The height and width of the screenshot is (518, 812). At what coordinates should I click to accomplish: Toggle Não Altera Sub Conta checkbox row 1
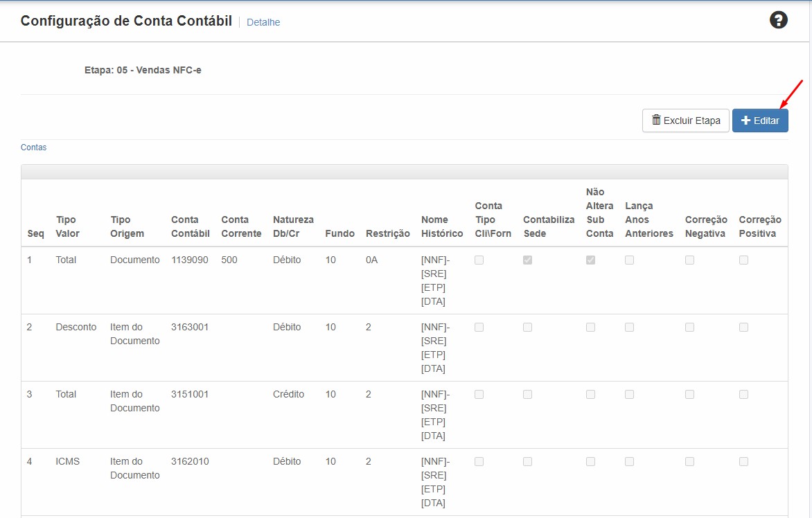click(590, 260)
